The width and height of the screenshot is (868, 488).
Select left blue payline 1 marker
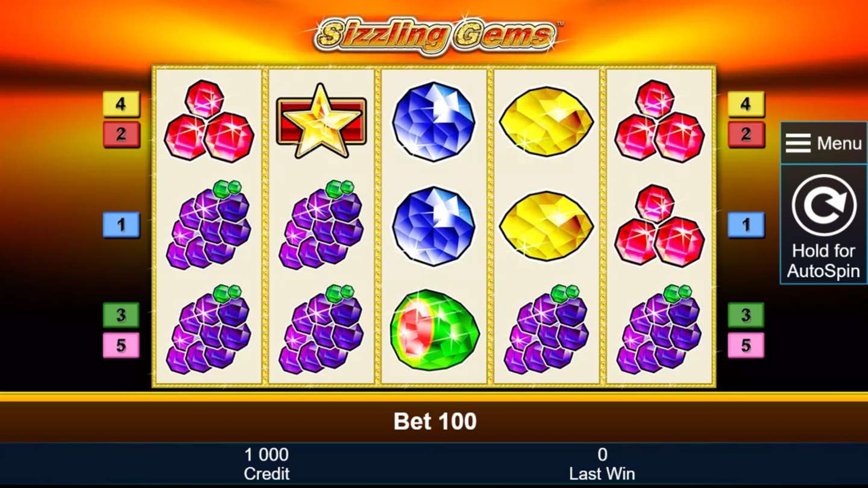coord(121,225)
